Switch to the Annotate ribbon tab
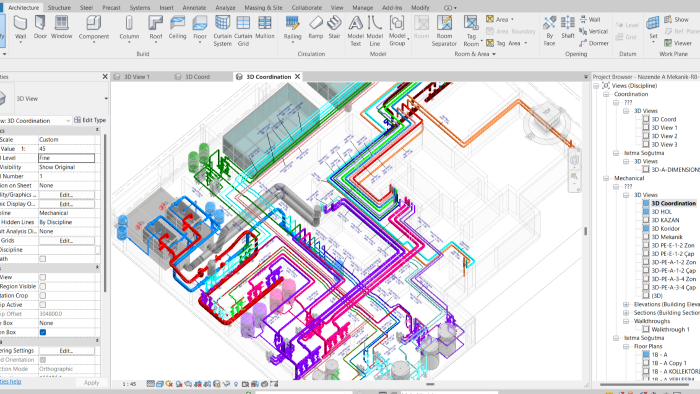700x394 pixels. (194, 8)
